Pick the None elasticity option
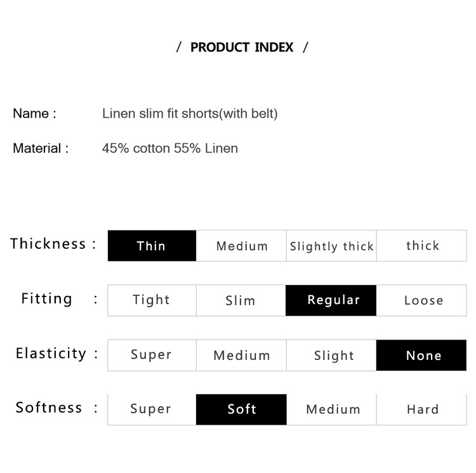This screenshot has width=476, height=473. 421,355
